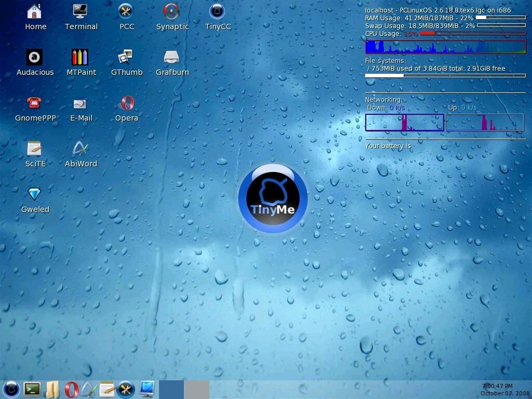The height and width of the screenshot is (399, 532).
Task: Click the terminal launcher in the taskbar
Action: (32, 389)
